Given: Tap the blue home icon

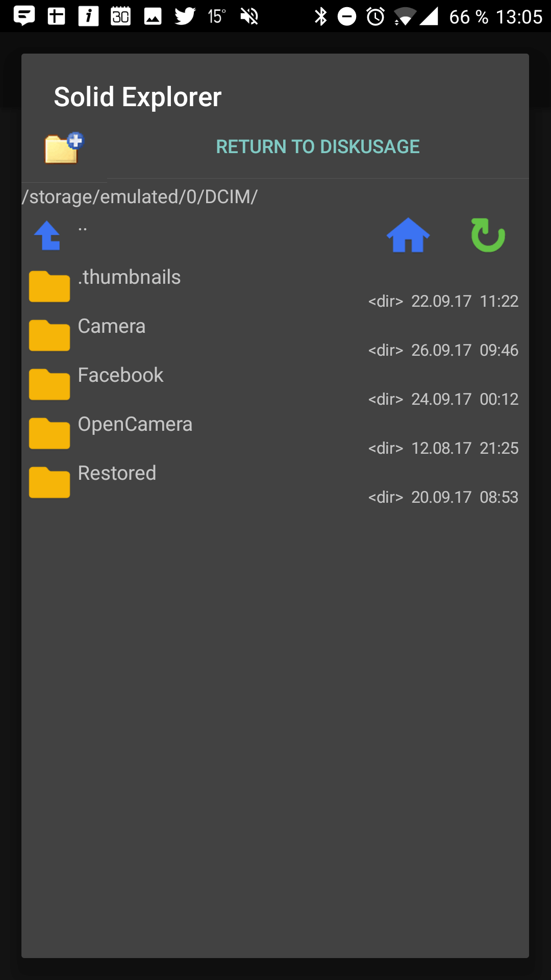Looking at the screenshot, I should 408,235.
